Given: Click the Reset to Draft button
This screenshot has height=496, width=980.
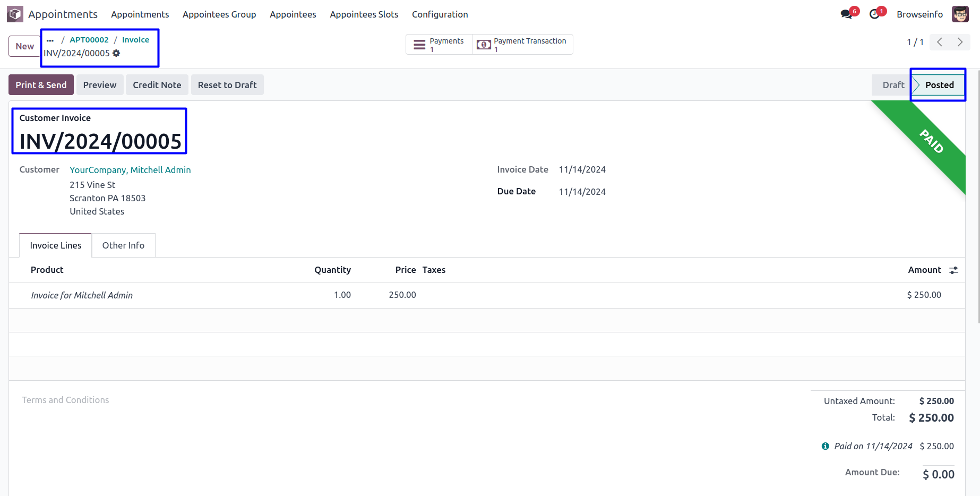Looking at the screenshot, I should [227, 85].
